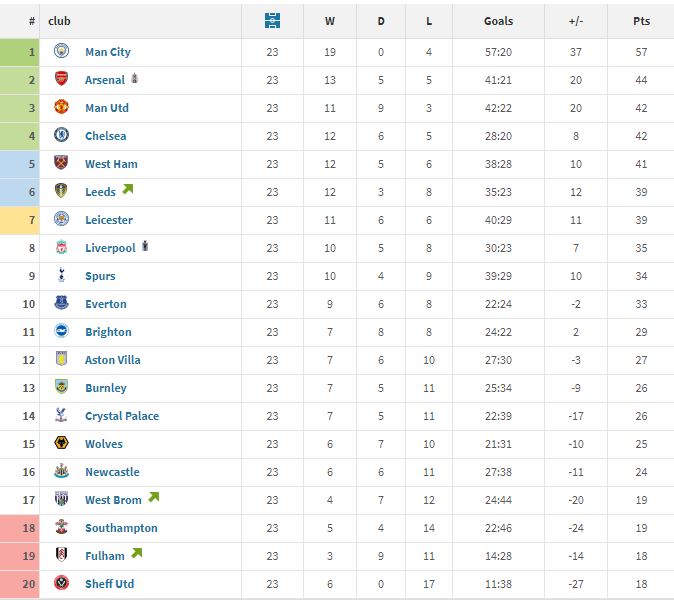
Task: Click the trophy icon next to Liverpool
Action: (x=145, y=246)
